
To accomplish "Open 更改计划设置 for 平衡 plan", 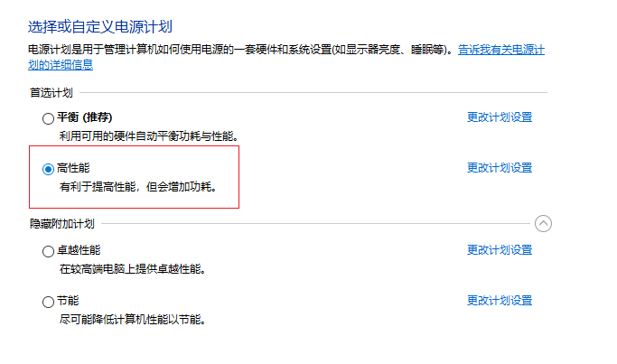I will click(500, 117).
